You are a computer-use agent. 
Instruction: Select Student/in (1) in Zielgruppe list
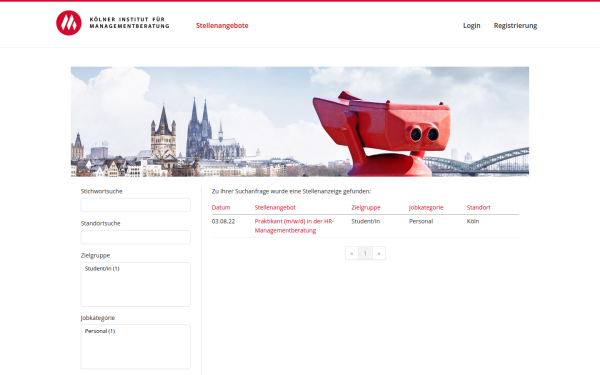click(102, 269)
